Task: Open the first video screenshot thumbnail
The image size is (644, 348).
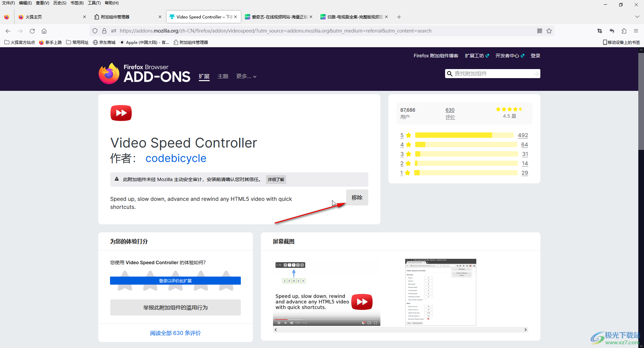Action: tap(327, 292)
